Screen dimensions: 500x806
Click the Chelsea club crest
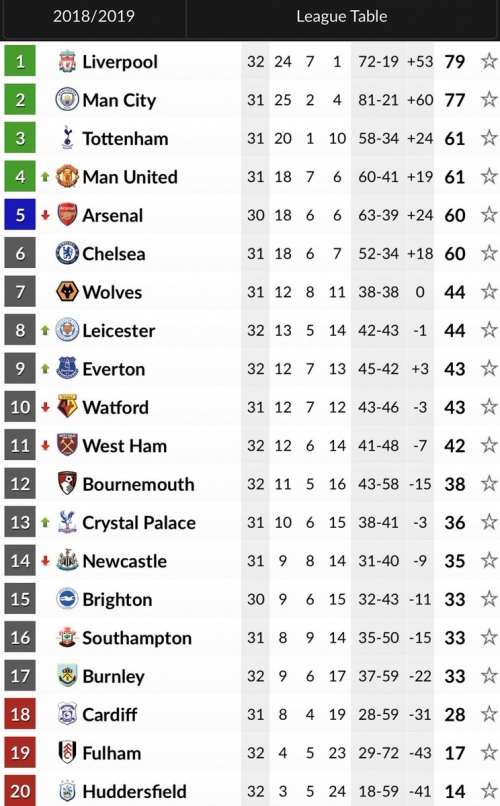click(67, 253)
